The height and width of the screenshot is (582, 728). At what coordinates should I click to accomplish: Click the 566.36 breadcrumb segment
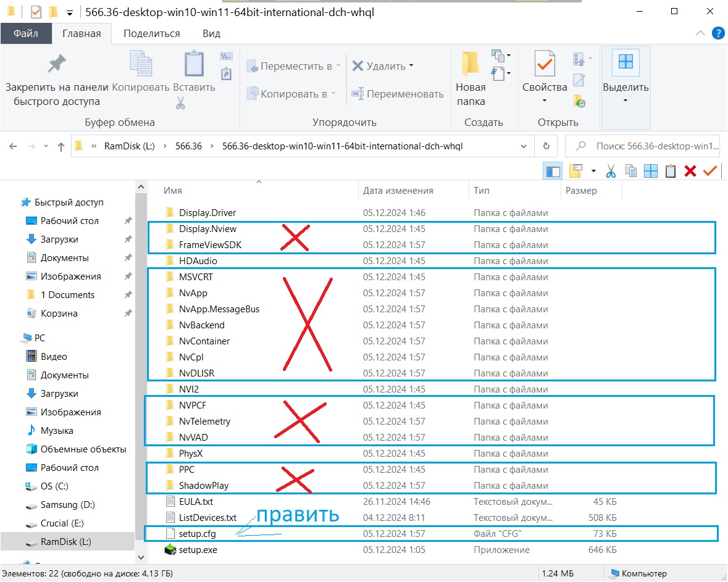(x=188, y=146)
